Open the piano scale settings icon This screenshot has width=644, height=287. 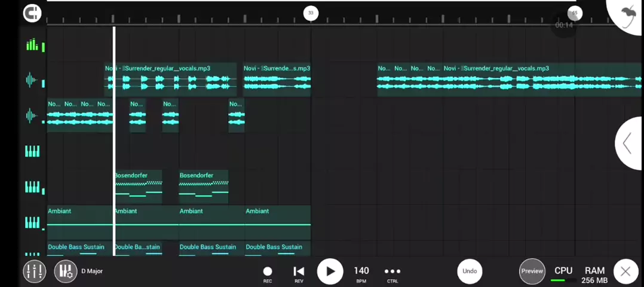[x=65, y=271]
